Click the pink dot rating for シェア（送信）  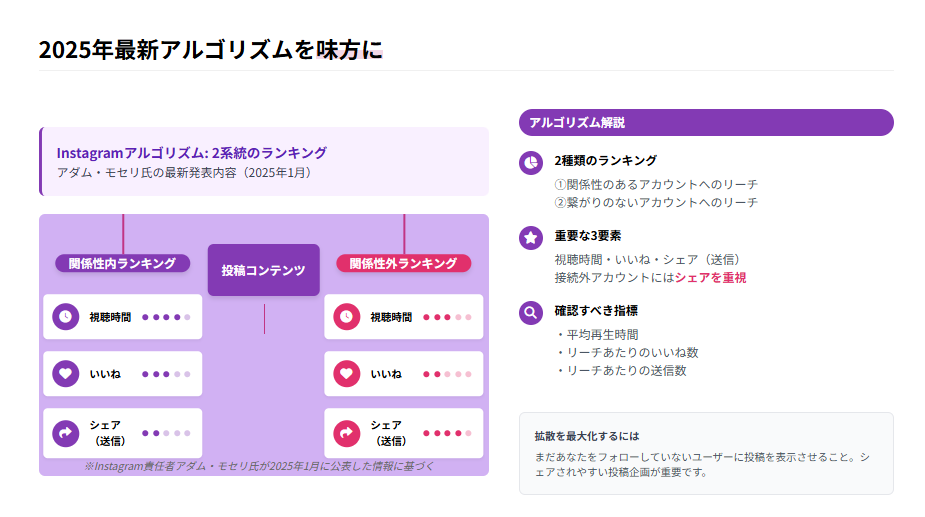pyautogui.click(x=447, y=433)
